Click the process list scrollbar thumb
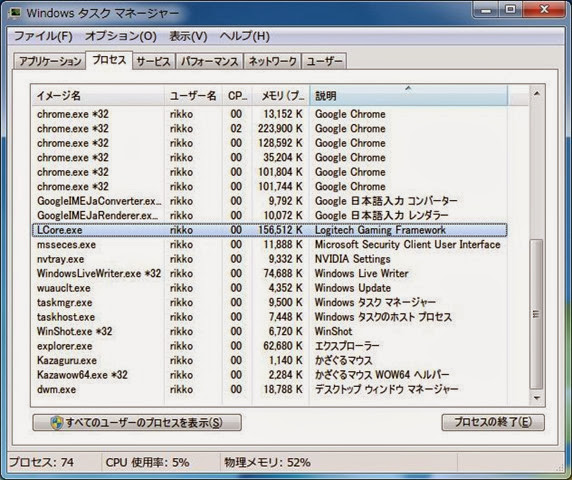The image size is (572, 480). pos(536,314)
